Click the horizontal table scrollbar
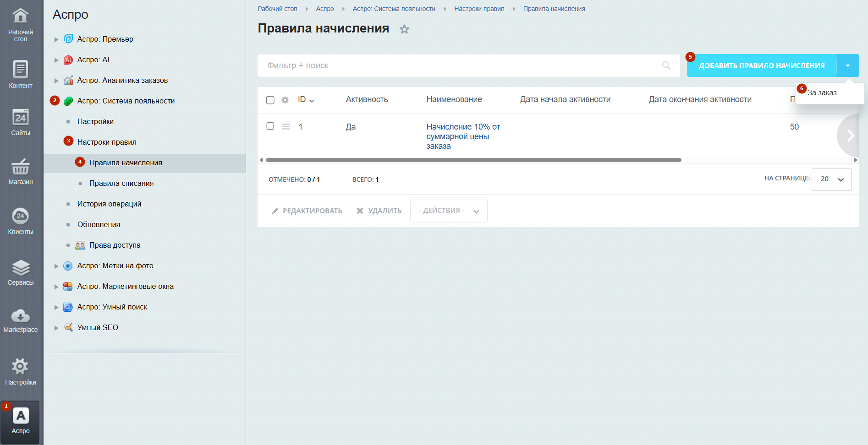 (473, 160)
